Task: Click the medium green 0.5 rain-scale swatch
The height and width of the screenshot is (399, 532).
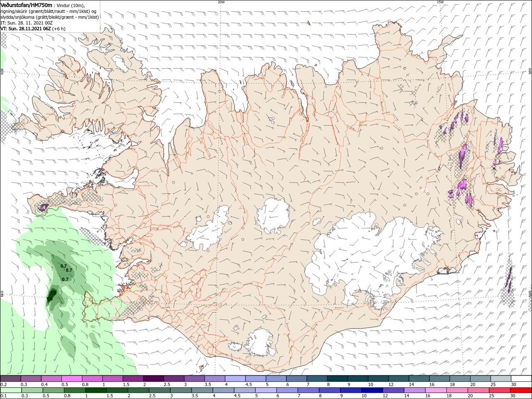Action: [x=53, y=390]
